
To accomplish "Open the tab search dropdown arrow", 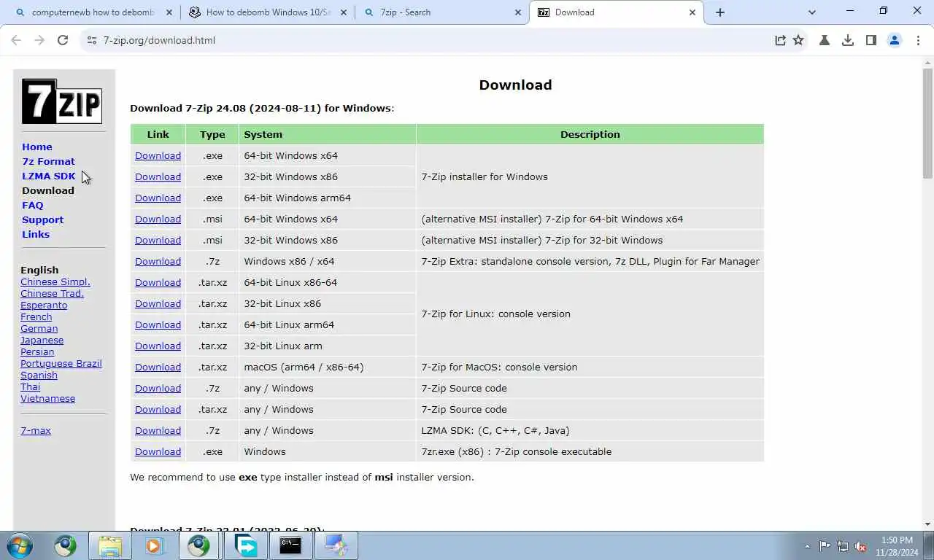I will click(812, 12).
